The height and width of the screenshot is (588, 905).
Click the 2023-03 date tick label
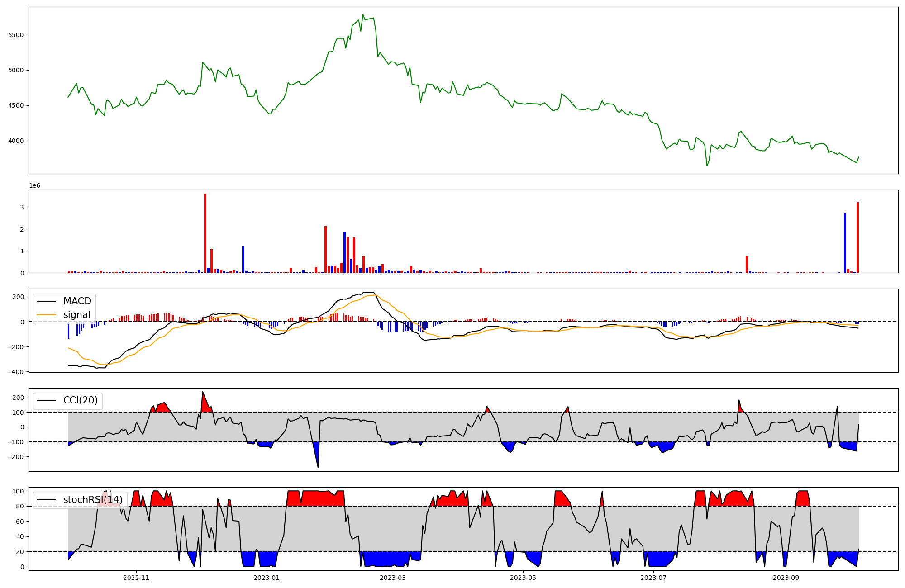click(x=393, y=578)
